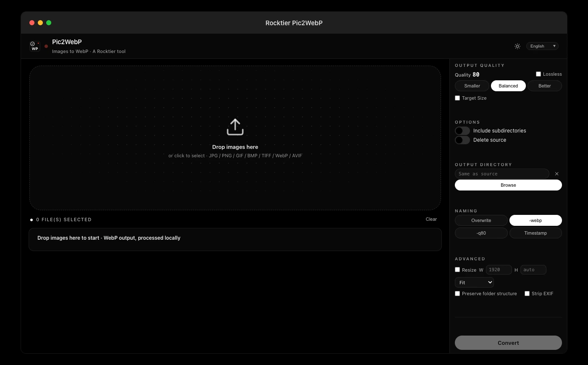Select Overwrite naming option
This screenshot has height=365, width=588.
pyautogui.click(x=481, y=220)
